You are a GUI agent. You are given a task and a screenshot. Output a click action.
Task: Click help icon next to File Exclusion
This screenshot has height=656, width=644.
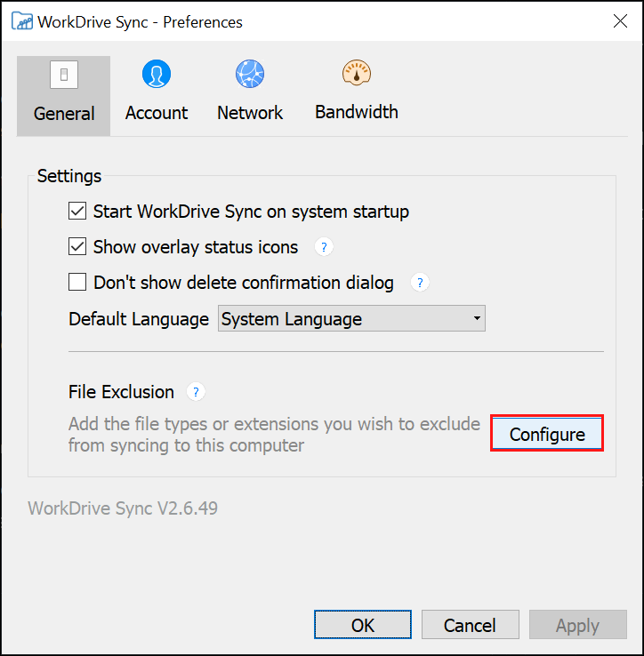pos(196,392)
